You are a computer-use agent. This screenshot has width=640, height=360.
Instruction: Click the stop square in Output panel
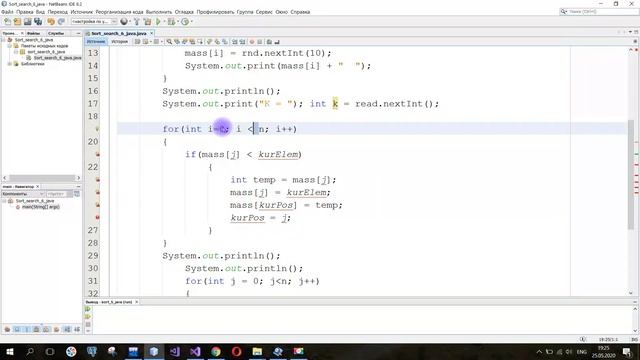(88, 324)
